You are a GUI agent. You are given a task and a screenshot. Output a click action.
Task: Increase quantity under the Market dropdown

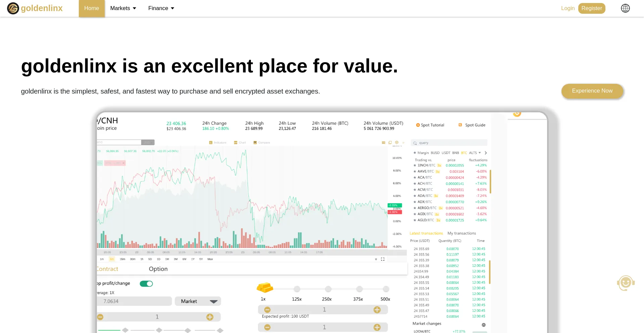coord(210,317)
